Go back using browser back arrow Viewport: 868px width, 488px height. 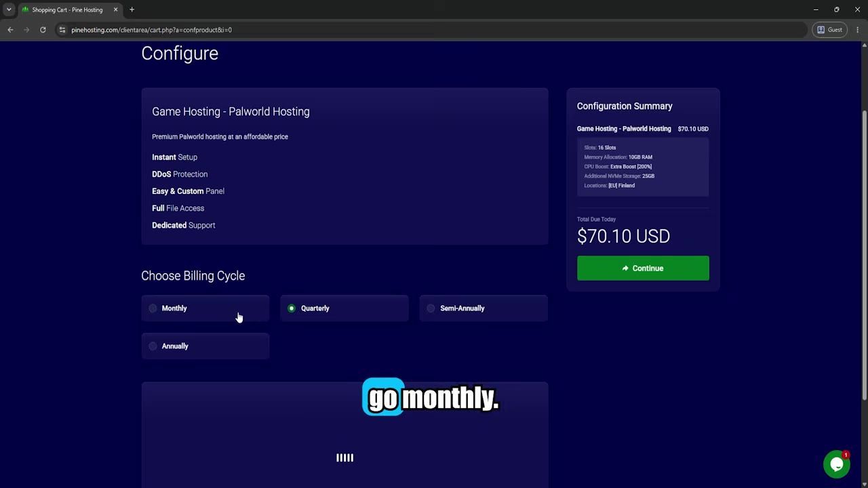pyautogui.click(x=10, y=30)
